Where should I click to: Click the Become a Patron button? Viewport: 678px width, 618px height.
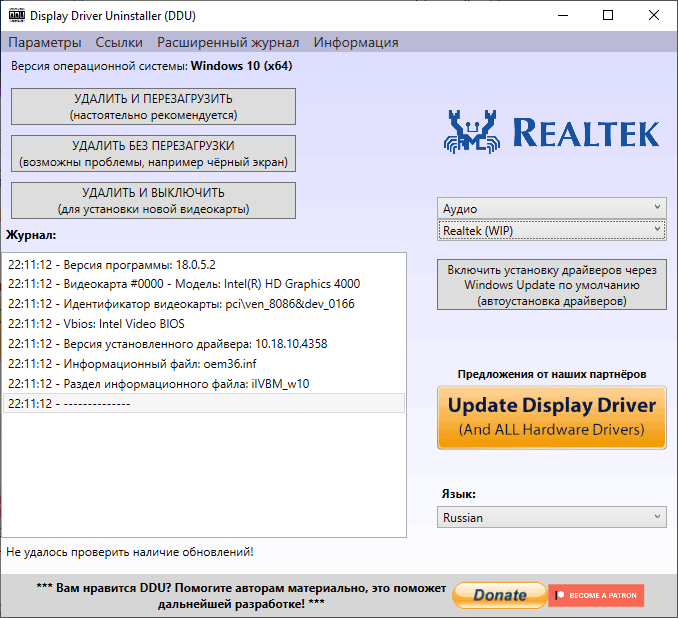pyautogui.click(x=596, y=595)
